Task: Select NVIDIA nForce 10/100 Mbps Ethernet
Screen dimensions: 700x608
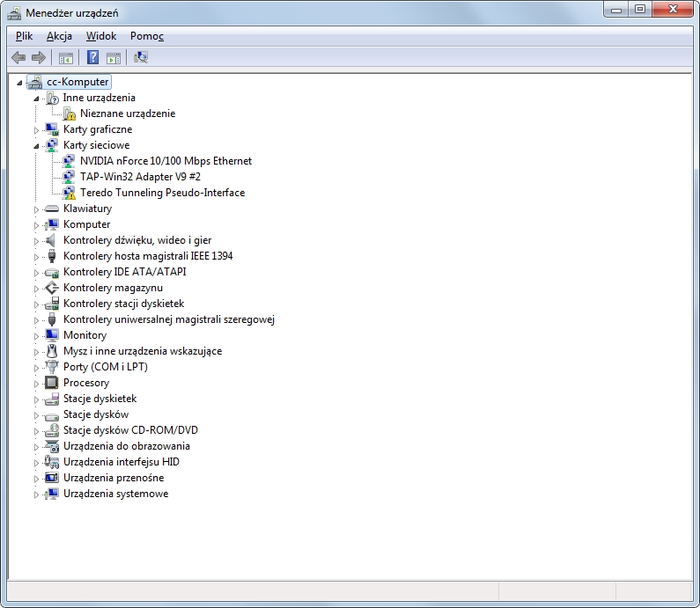Action: tap(166, 161)
